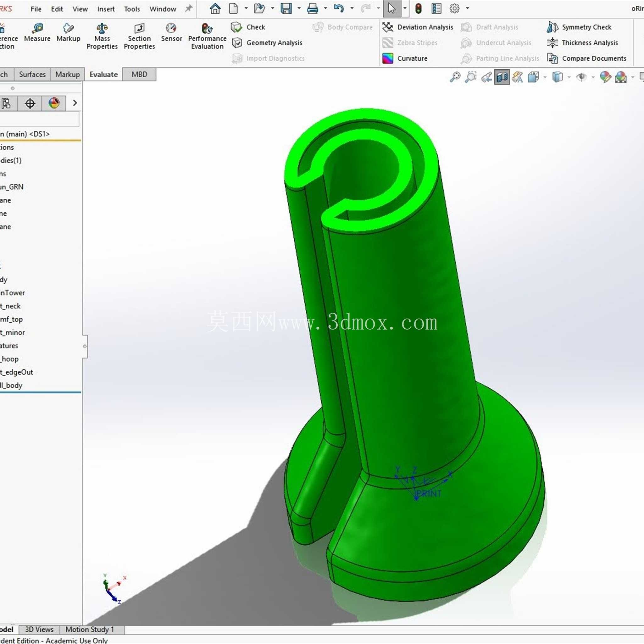This screenshot has height=644, width=644.
Task: Save the document
Action: pyautogui.click(x=286, y=8)
